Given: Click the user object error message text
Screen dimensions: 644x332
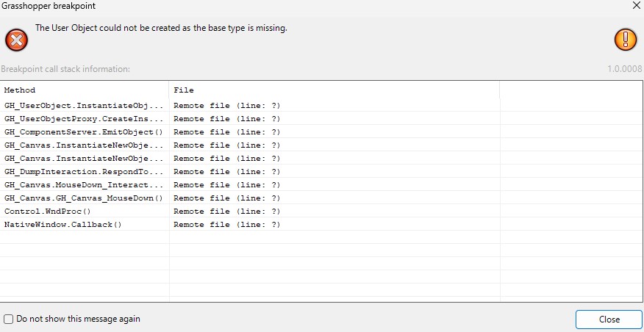Looking at the screenshot, I should tap(161, 29).
